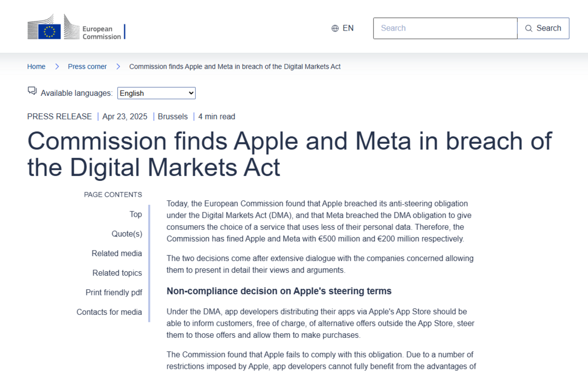Click the magnifier icon in Search button
The image size is (588, 371).
pyautogui.click(x=529, y=28)
